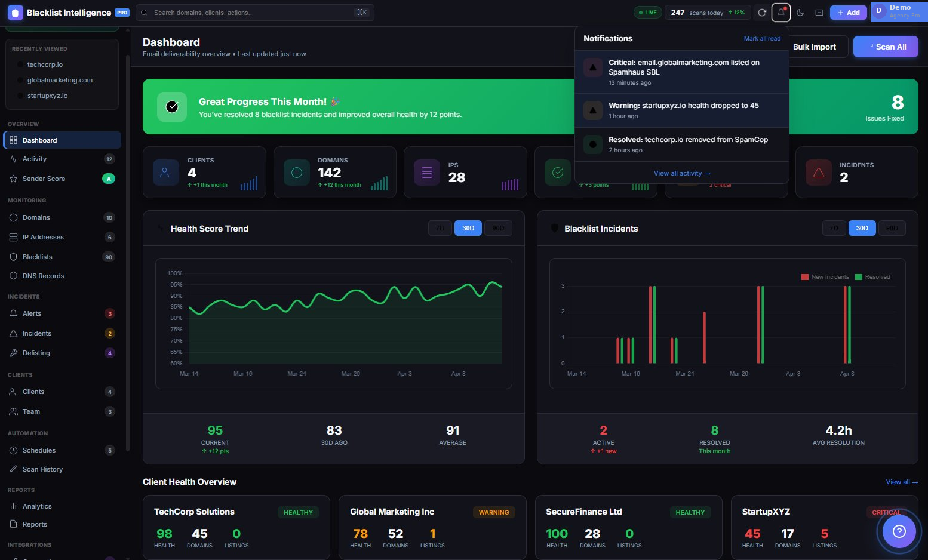928x560 pixels.
Task: Click the Mark all read link
Action: coord(762,39)
